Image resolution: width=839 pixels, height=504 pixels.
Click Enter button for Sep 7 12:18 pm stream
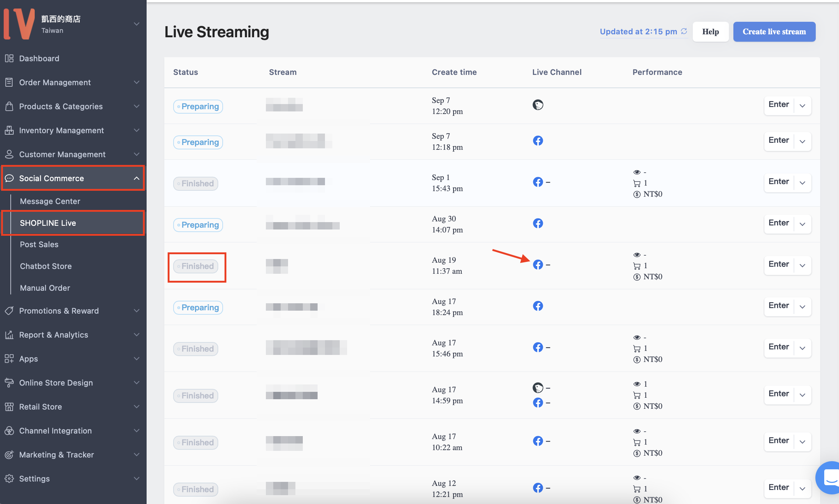[x=779, y=140]
